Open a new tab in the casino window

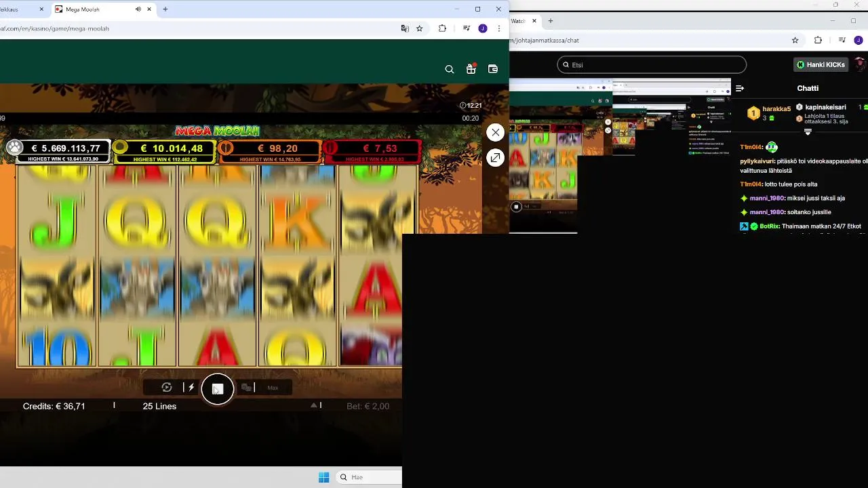click(x=165, y=9)
